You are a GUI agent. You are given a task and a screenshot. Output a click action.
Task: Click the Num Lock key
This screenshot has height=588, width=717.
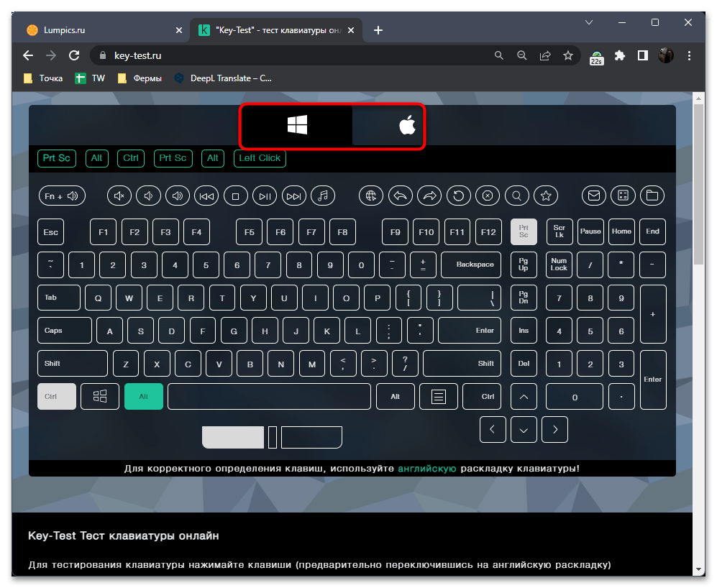[559, 265]
